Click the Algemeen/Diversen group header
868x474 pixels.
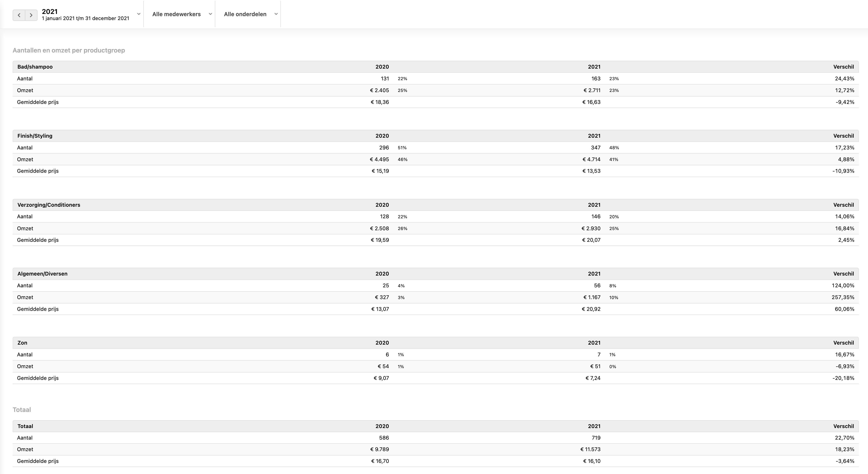[x=43, y=274]
